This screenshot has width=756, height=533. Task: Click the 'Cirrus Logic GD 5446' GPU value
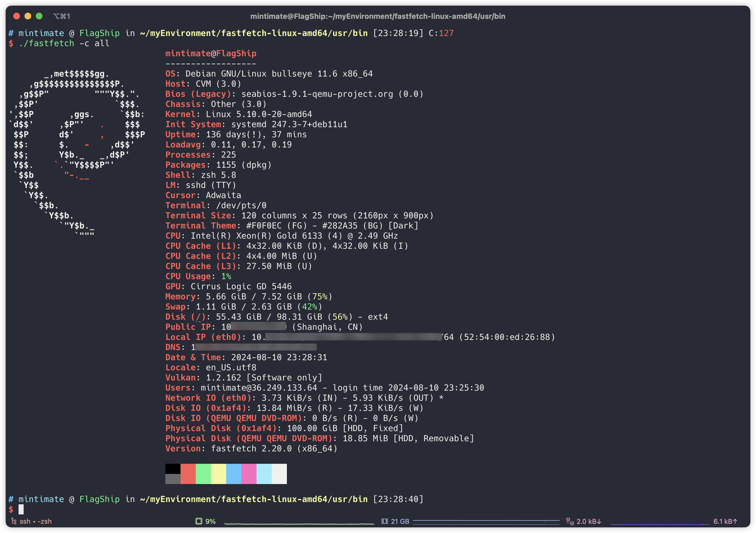pyautogui.click(x=241, y=286)
